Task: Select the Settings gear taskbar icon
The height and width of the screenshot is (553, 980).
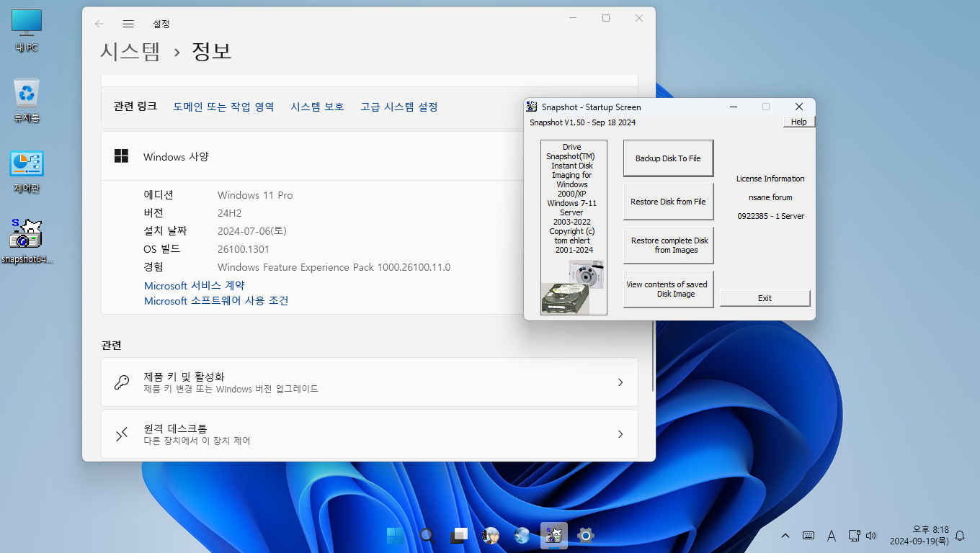Action: [x=586, y=536]
